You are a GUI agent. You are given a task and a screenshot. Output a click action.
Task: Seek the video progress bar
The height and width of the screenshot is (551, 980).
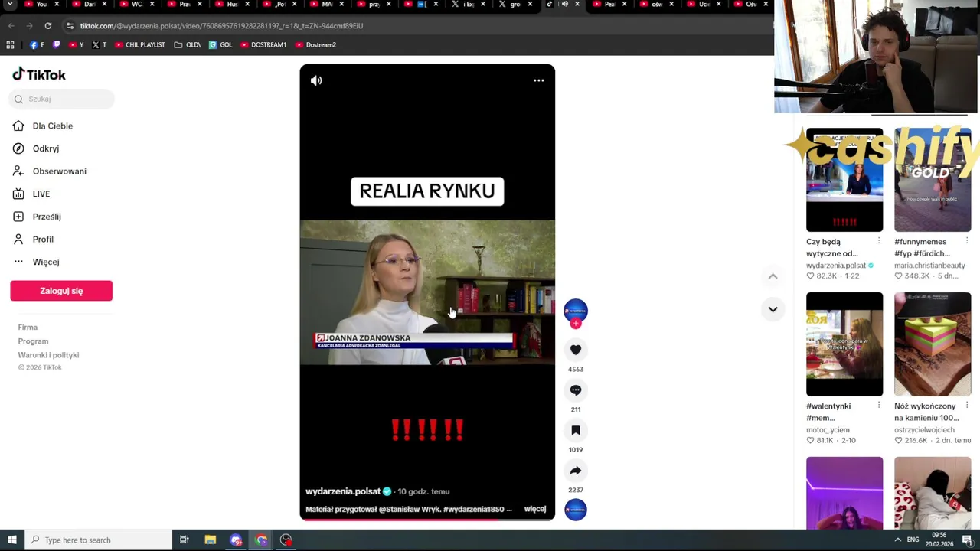click(x=427, y=519)
